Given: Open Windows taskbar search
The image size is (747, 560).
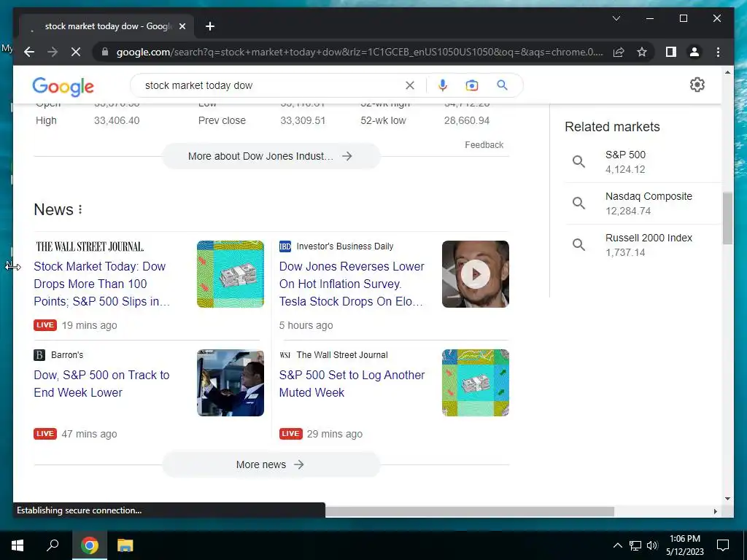Looking at the screenshot, I should pyautogui.click(x=53, y=545).
